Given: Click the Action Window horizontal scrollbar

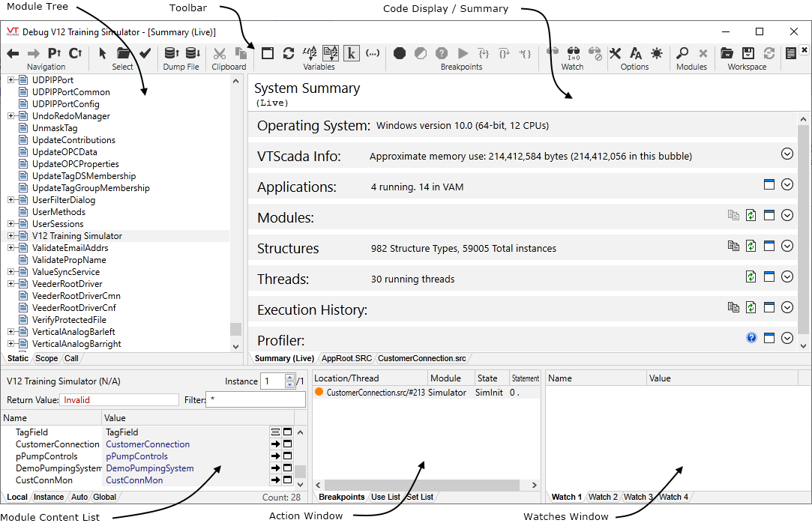Looking at the screenshot, I should (x=422, y=486).
